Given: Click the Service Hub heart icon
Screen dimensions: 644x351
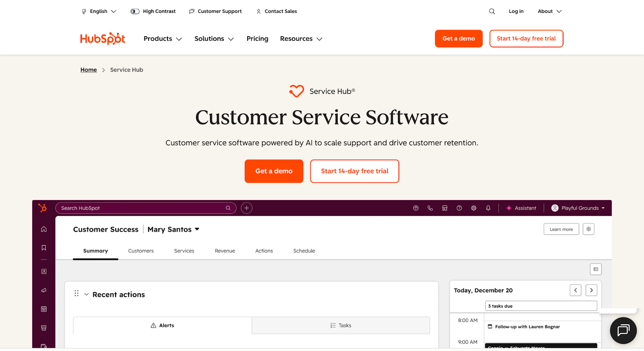Looking at the screenshot, I should tap(297, 91).
